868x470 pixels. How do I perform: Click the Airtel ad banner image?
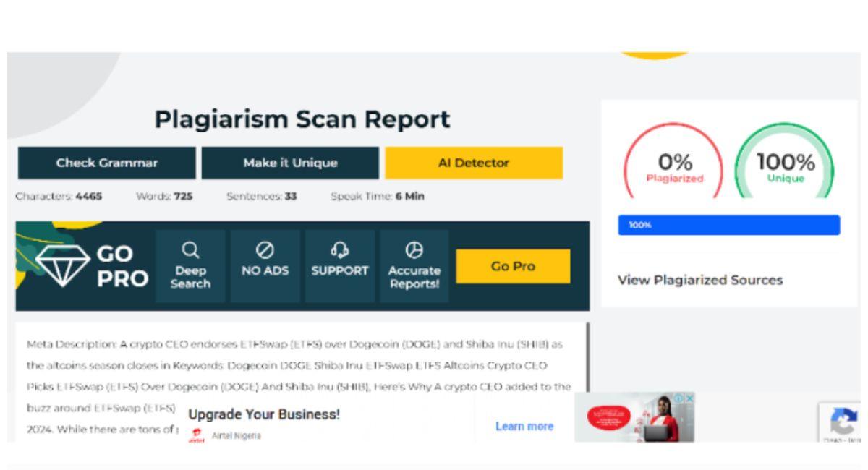(x=629, y=418)
